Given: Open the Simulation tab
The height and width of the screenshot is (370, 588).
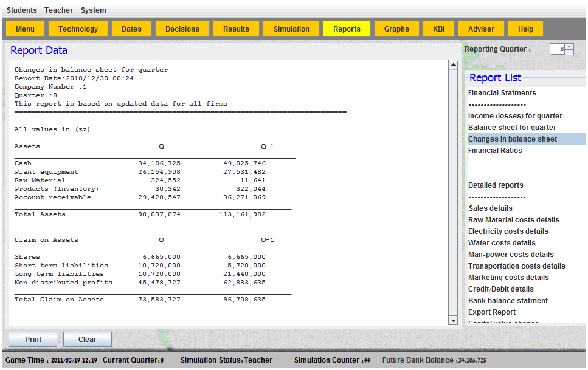Looking at the screenshot, I should click(291, 29).
